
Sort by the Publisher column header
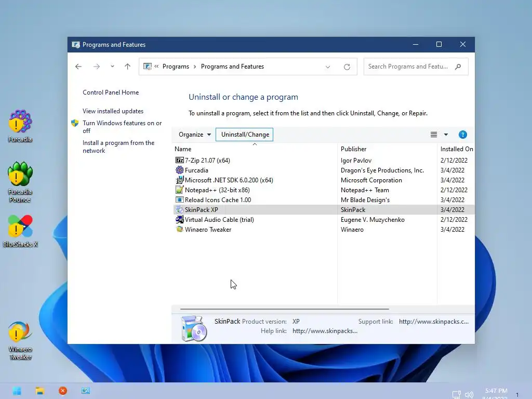coord(387,149)
